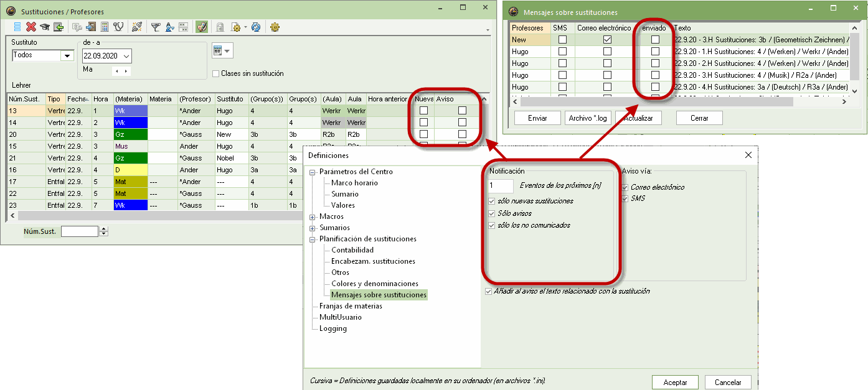Open the date picker showing 22.09.2020

[x=127, y=56]
